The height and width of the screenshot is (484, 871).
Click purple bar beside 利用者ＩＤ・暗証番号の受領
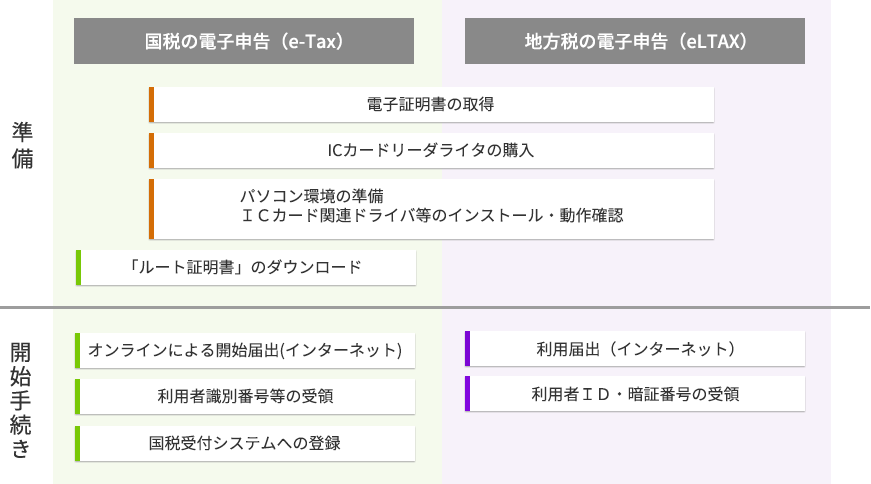[467, 394]
